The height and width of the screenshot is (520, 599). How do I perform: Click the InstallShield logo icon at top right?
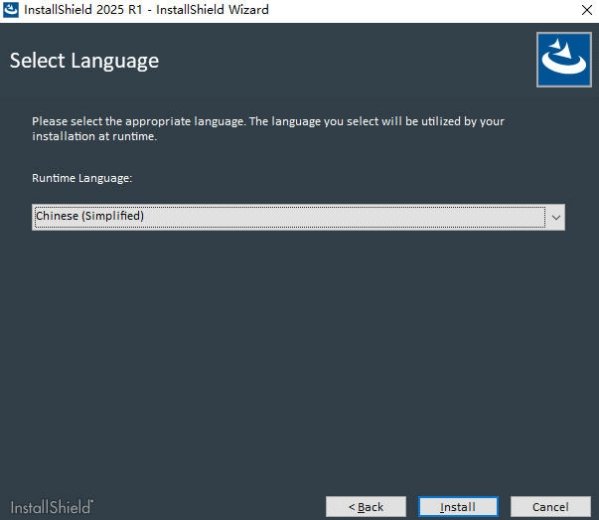pyautogui.click(x=564, y=60)
